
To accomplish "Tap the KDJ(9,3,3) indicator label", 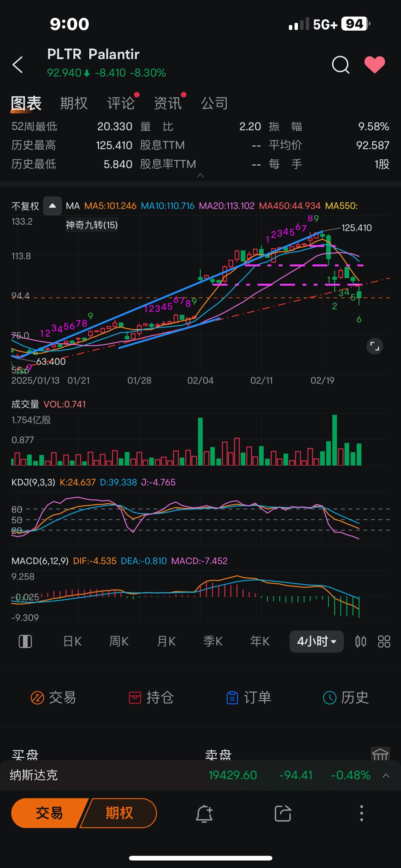I will coord(33,482).
